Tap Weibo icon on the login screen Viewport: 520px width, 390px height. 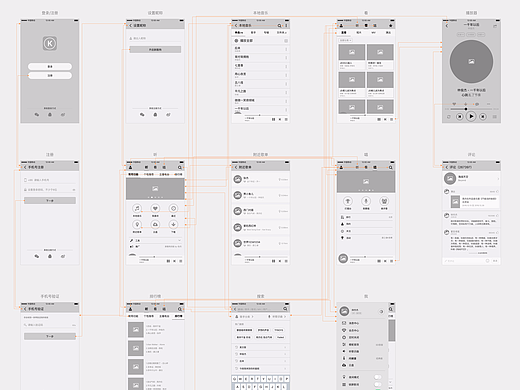[63, 115]
